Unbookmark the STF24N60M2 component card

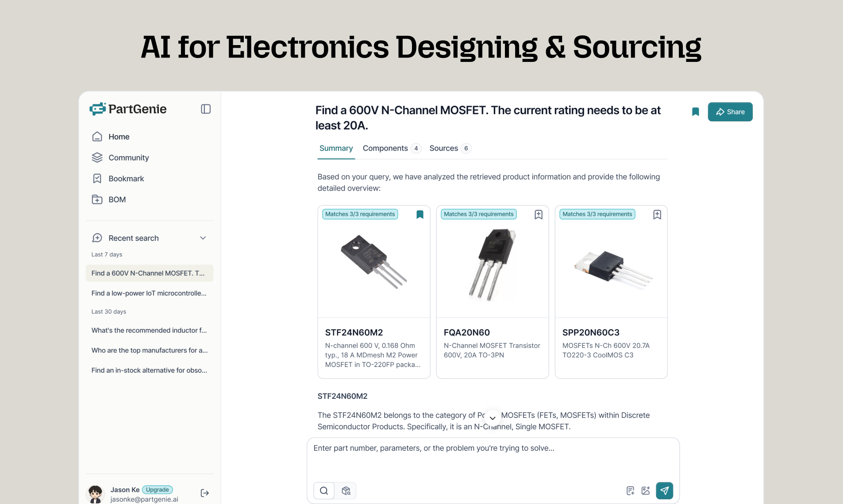[420, 214]
